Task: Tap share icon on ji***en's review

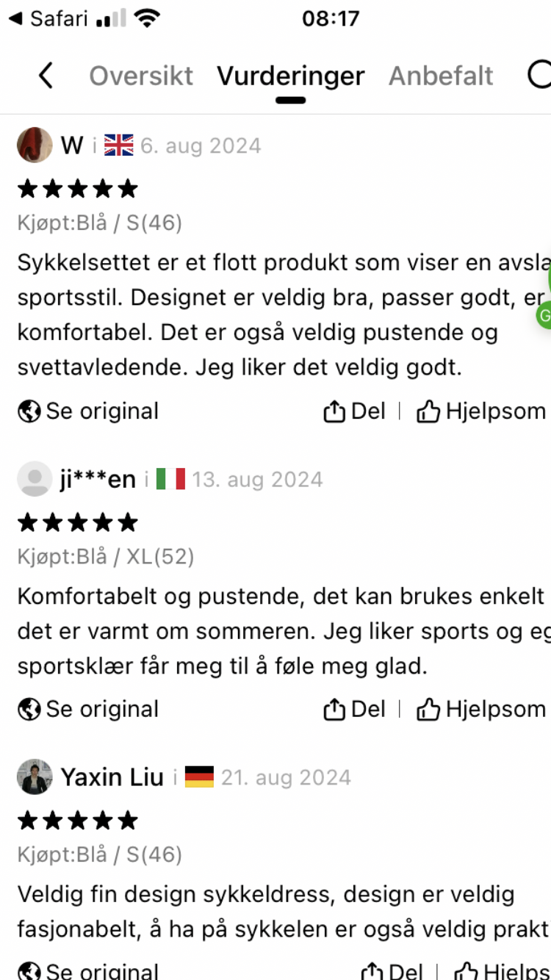Action: (334, 710)
